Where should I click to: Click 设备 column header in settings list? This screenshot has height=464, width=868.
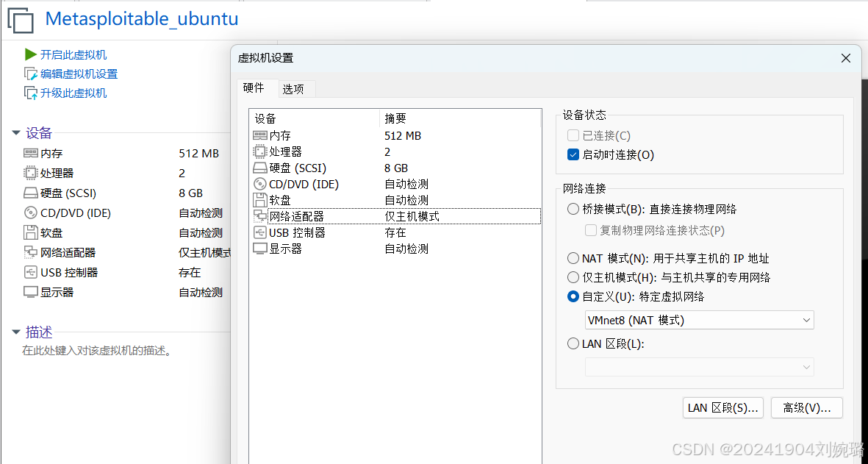point(315,118)
